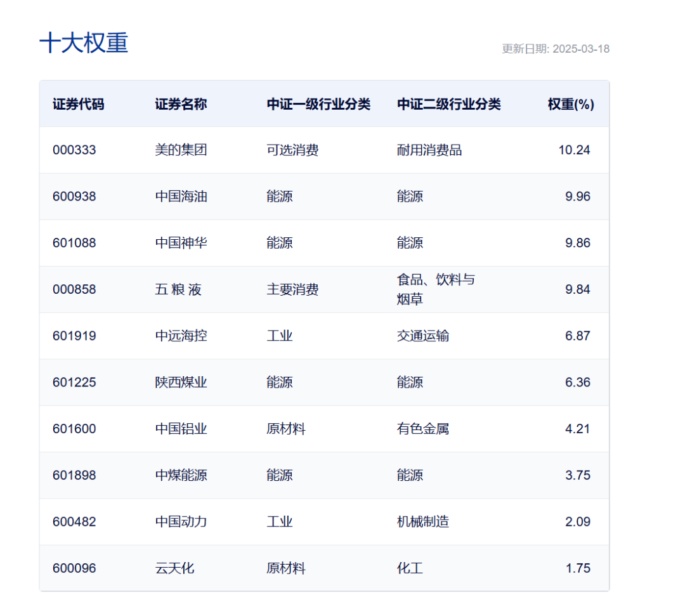Click the 有色金属 cell
The height and width of the screenshot is (616, 685).
(423, 429)
